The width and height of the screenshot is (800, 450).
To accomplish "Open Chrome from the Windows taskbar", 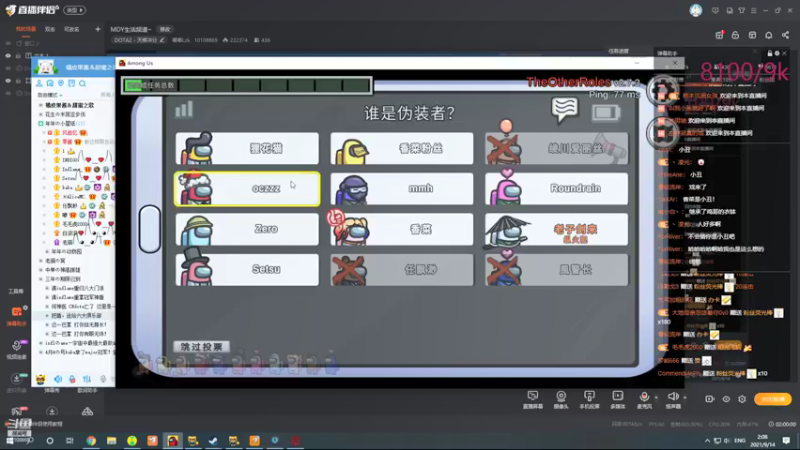I will tap(91, 440).
